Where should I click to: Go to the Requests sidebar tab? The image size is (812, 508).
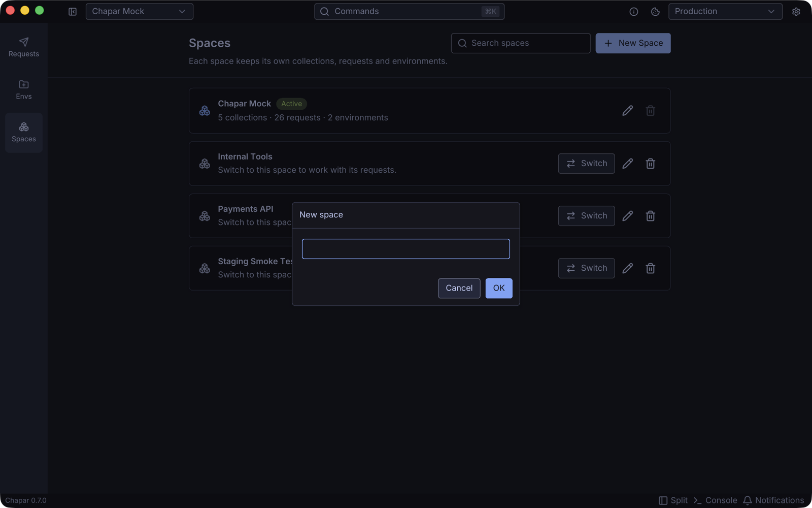[24, 47]
